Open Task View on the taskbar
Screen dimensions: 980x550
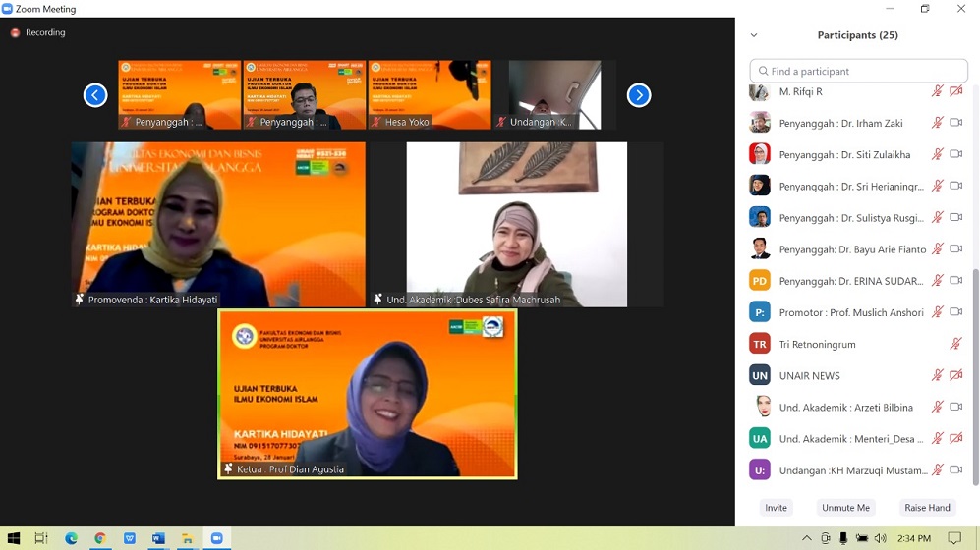pyautogui.click(x=41, y=538)
